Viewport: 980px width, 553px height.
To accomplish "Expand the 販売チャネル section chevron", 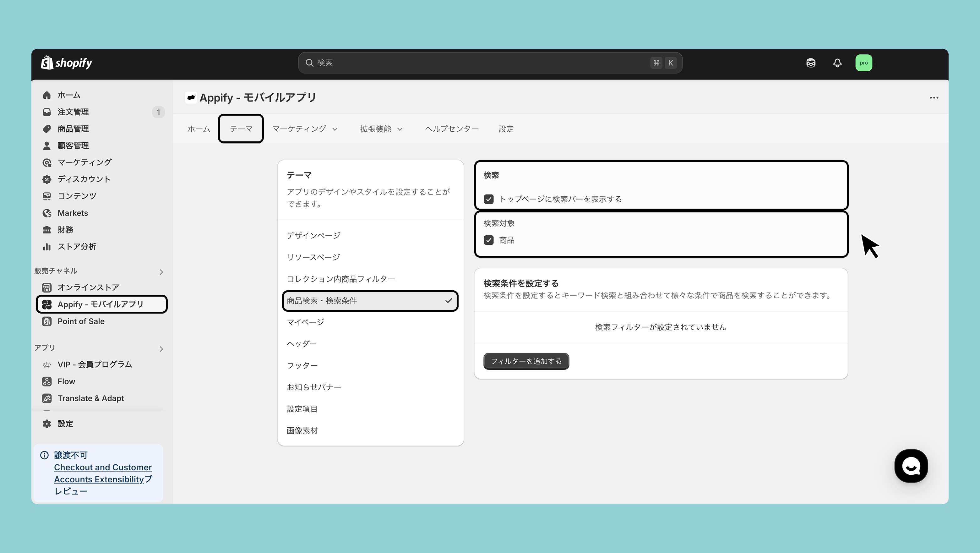I will [x=161, y=272].
